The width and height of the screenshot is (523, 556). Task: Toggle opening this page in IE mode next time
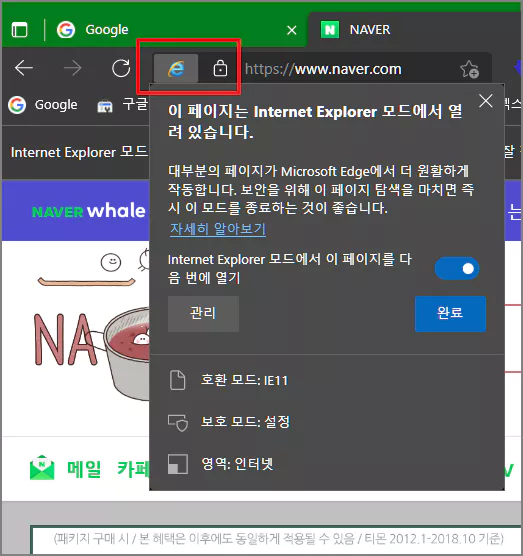tap(457, 268)
